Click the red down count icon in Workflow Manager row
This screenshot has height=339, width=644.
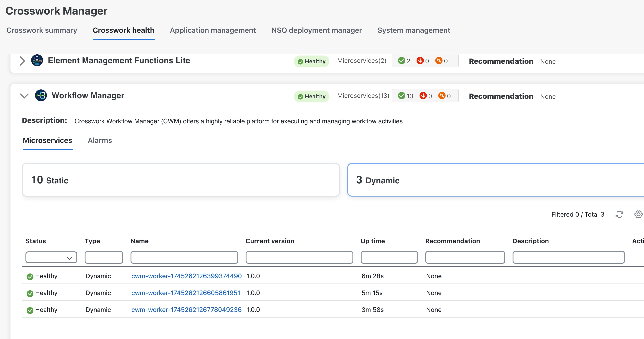423,96
